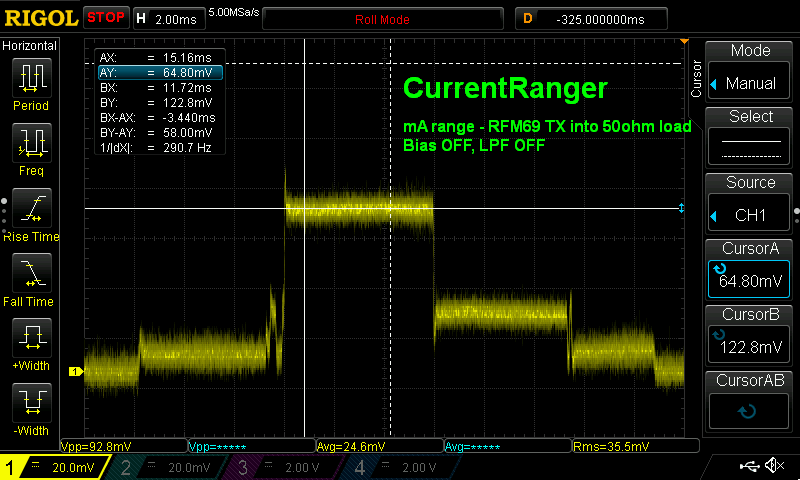Click the cyan Avg=***** measurement

point(472,447)
